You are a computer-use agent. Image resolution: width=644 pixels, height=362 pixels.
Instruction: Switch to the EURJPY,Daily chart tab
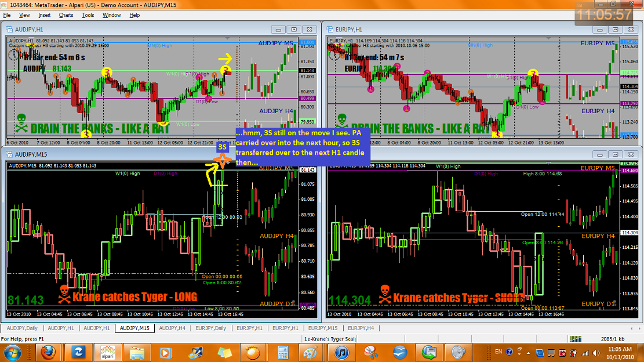tap(210, 328)
